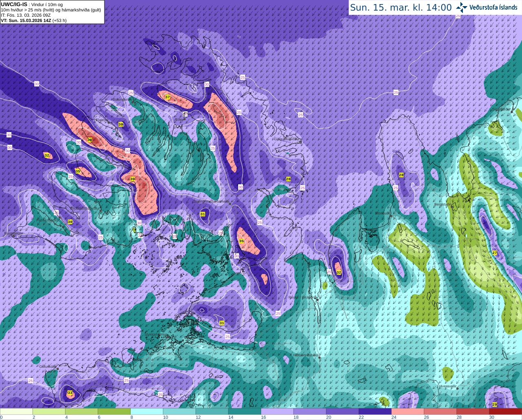Screen dimensions: 522x420
Task: Click the Steingrímsfjarðarheiði station label
Action: pyautogui.click(x=211, y=201)
